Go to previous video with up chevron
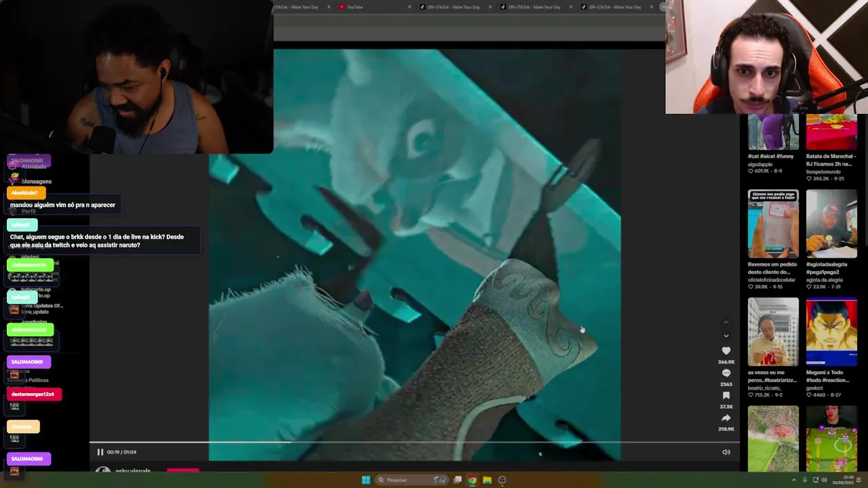Image resolution: width=868 pixels, height=488 pixels. (726, 323)
